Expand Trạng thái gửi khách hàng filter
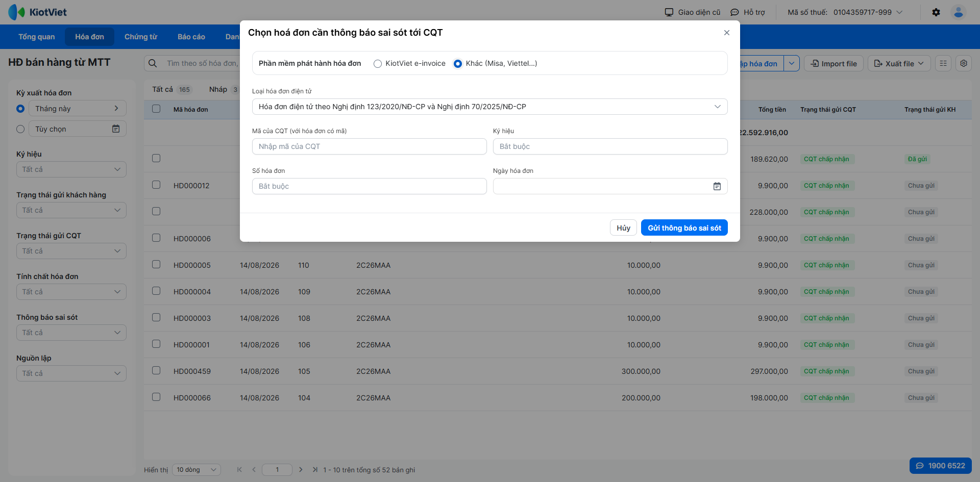980x482 pixels. point(71,210)
